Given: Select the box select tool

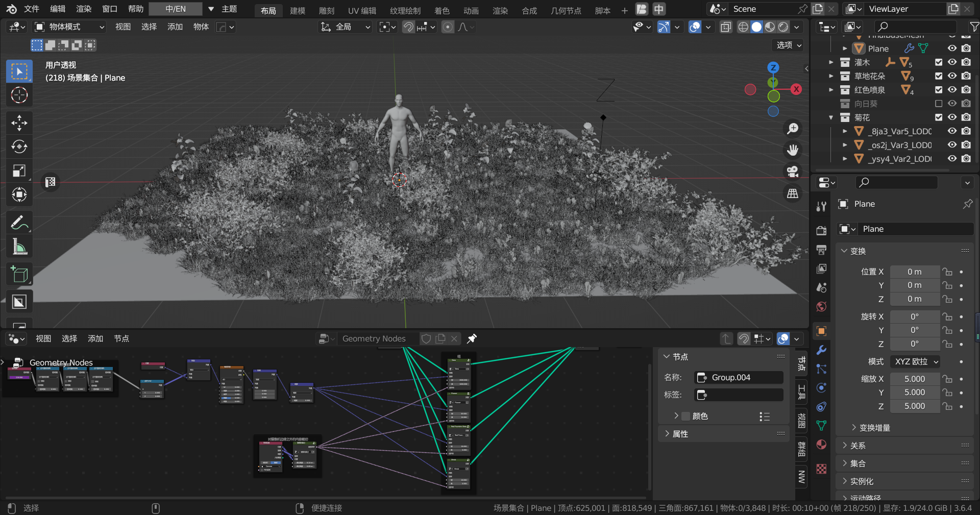Looking at the screenshot, I should 19,71.
